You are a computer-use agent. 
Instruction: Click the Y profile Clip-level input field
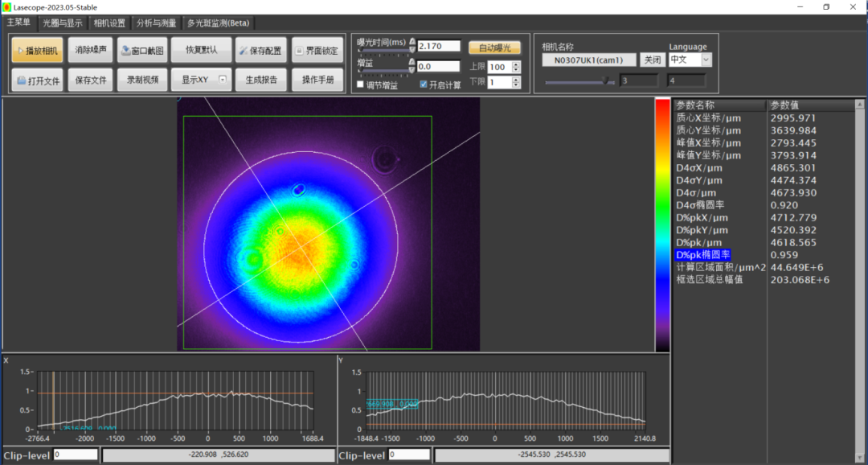pos(409,455)
